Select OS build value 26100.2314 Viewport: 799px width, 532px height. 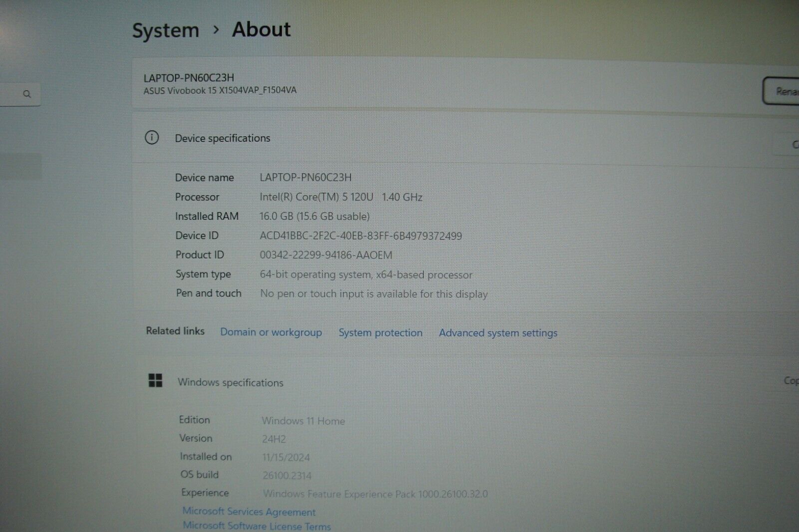[x=287, y=476]
